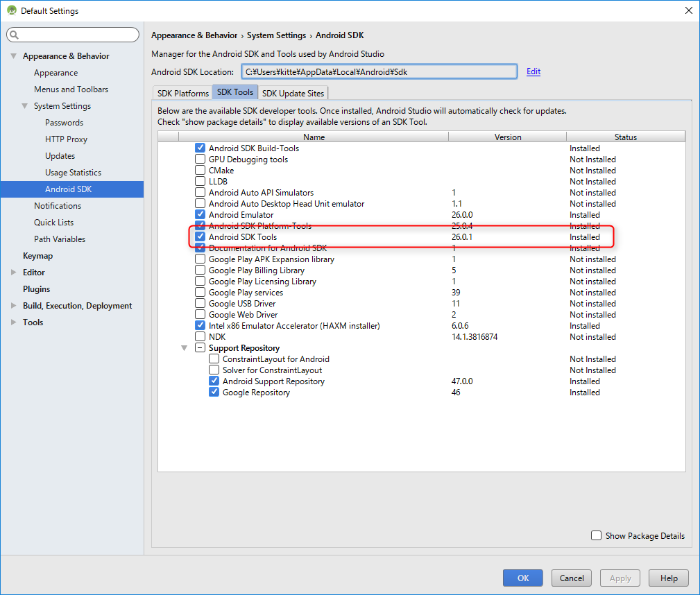Image resolution: width=700 pixels, height=595 pixels.
Task: Select the SDK Tools tab
Action: pos(235,92)
